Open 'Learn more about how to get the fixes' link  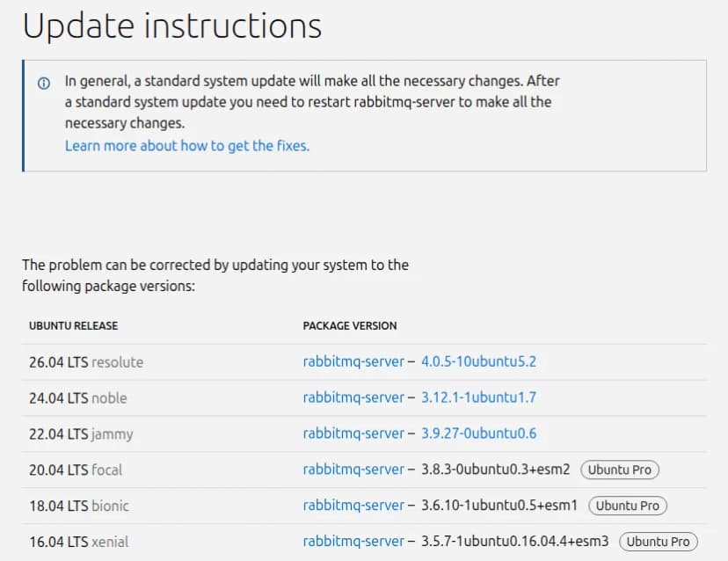[x=187, y=146]
